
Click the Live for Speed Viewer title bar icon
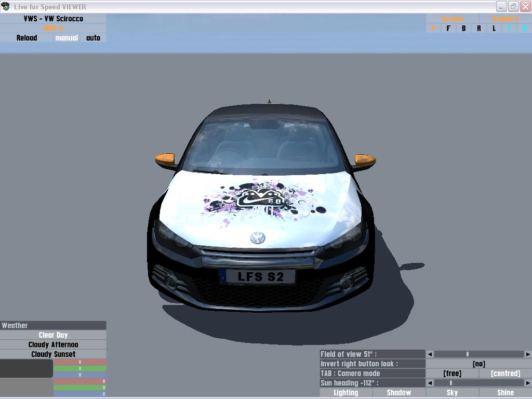5,6
